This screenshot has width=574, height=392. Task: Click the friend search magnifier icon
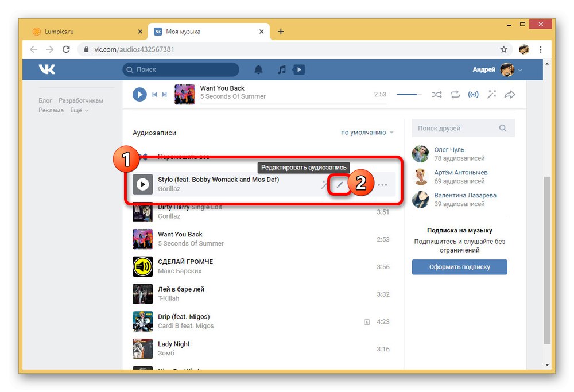point(503,128)
